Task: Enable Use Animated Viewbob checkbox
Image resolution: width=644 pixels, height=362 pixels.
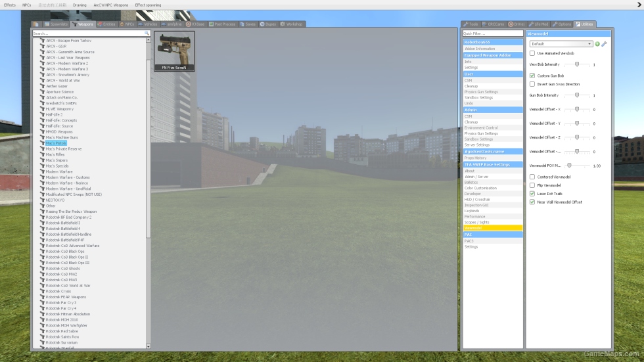Action: point(532,53)
